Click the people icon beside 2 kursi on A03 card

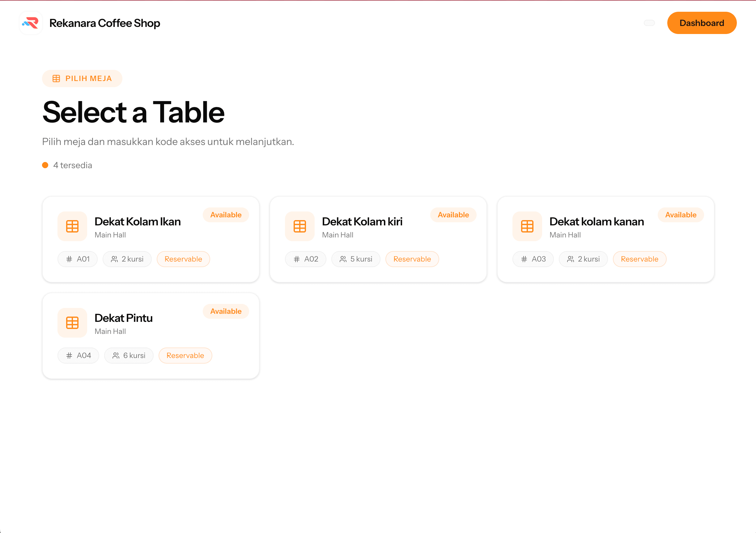pyautogui.click(x=571, y=259)
